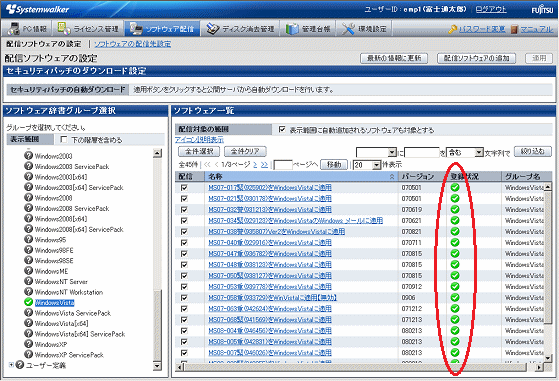Viewport: 559px width, 381px height.
Task: Switch to ソフトウェア配信 tab
Action: click(162, 29)
